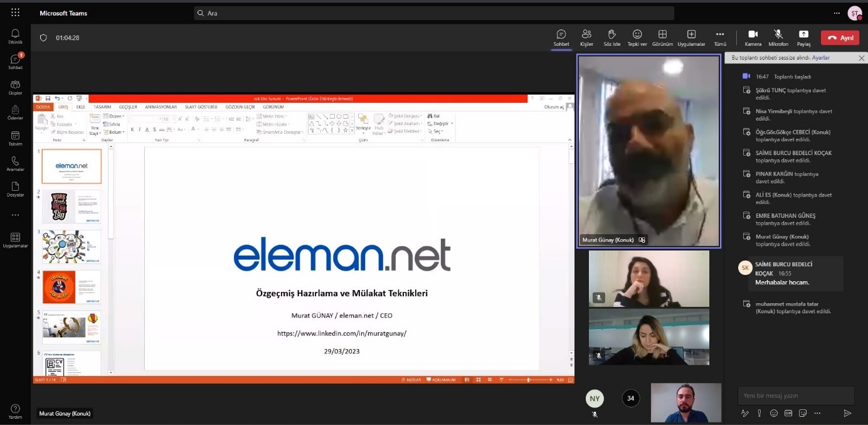Open the Bölüm section dropdown

tap(115, 132)
